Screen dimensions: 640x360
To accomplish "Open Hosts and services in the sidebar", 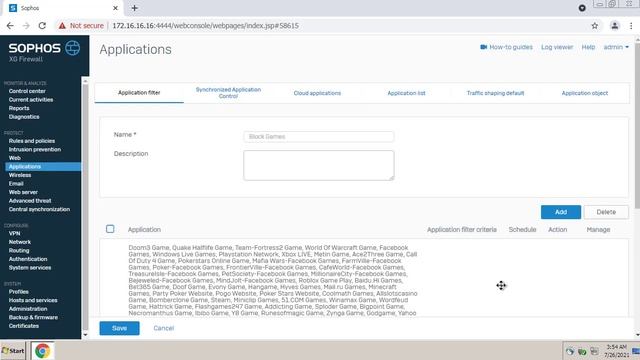I will click(33, 300).
